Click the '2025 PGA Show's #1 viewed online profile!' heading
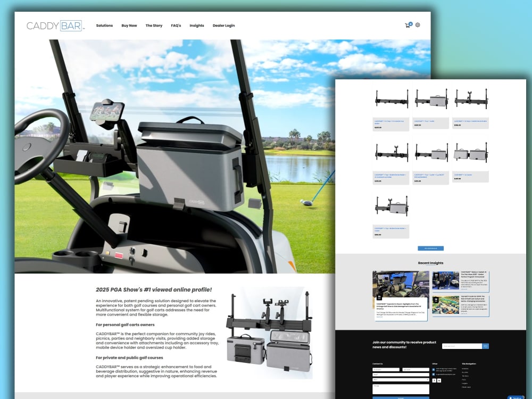 154,290
